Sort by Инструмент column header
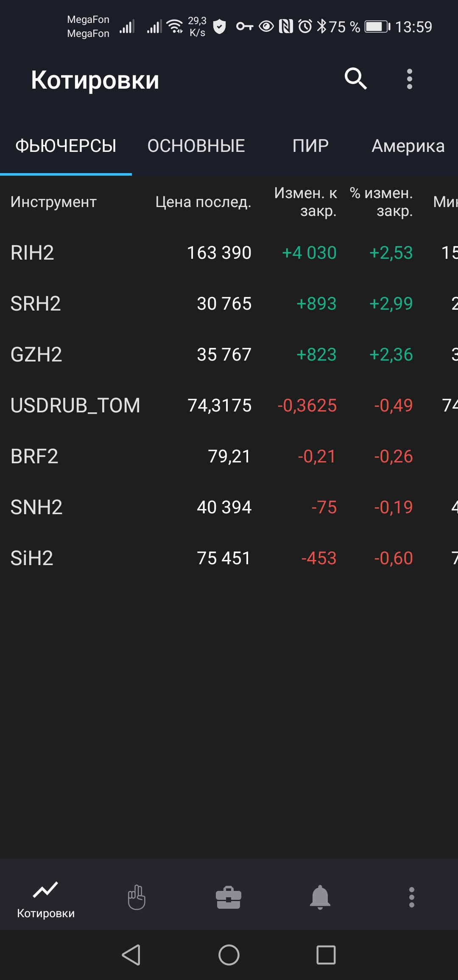The width and height of the screenshot is (458, 980). [x=53, y=202]
